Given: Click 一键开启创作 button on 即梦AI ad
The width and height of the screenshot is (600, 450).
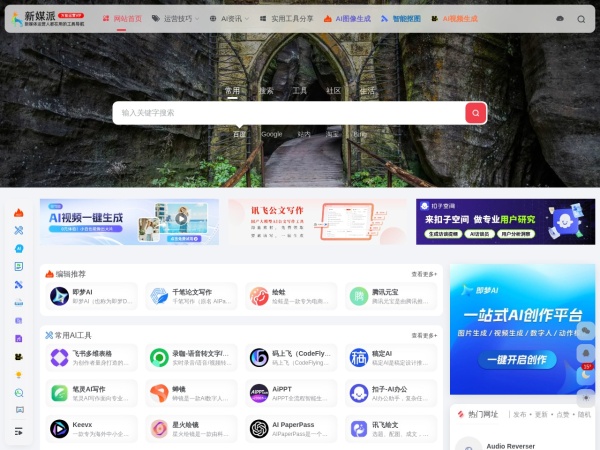Looking at the screenshot, I should (x=517, y=360).
